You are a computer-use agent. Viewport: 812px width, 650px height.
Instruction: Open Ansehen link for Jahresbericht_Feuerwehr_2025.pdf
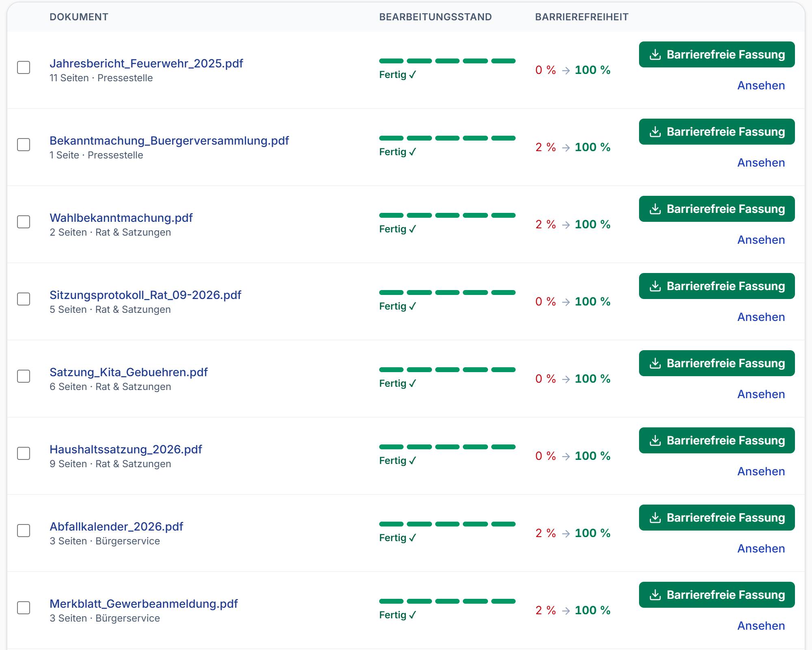tap(761, 85)
